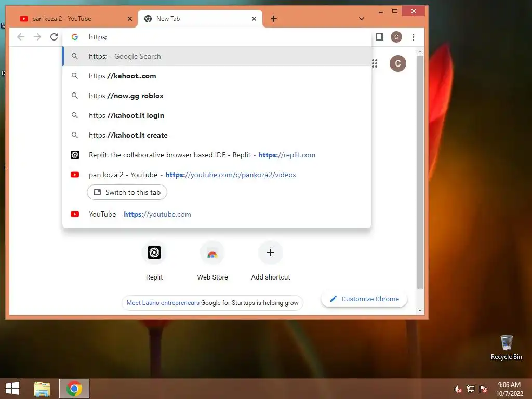The image size is (532, 399).
Task: Click scrollbar up arrow on page
Action: click(420, 52)
